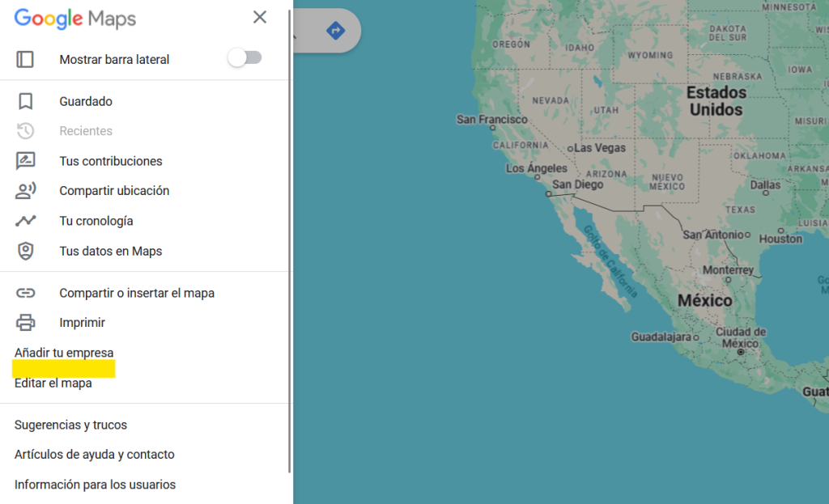829x504 pixels.
Task: Click the blue directions arrow icon
Action: pos(335,31)
